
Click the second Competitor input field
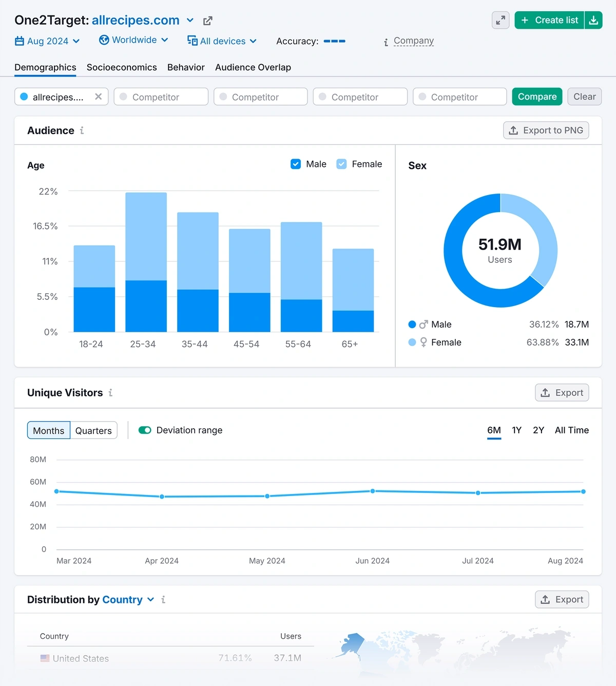coord(261,97)
